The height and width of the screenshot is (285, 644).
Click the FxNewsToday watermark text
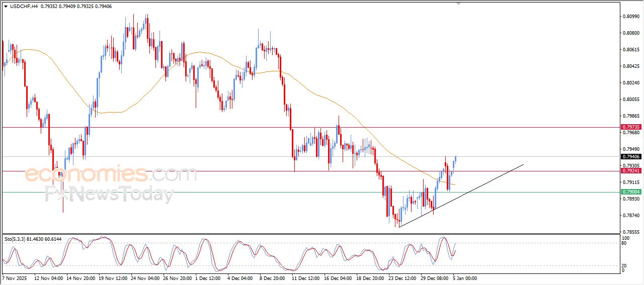[109, 194]
